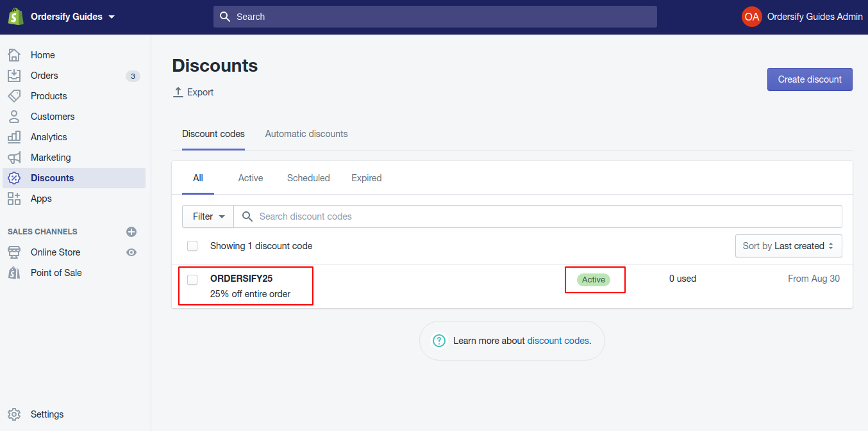Image resolution: width=868 pixels, height=431 pixels.
Task: Click the Search discount codes field
Action: pyautogui.click(x=538, y=216)
